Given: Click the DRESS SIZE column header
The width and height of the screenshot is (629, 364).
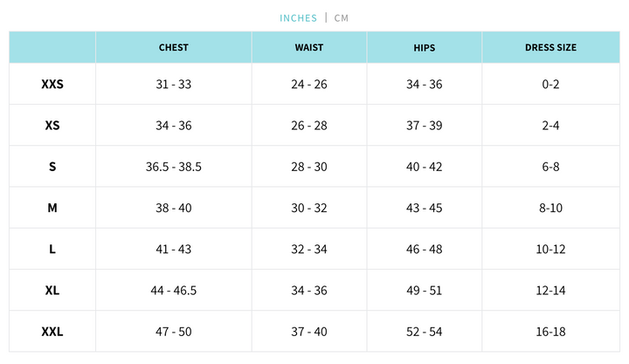Looking at the screenshot, I should click(x=550, y=47).
